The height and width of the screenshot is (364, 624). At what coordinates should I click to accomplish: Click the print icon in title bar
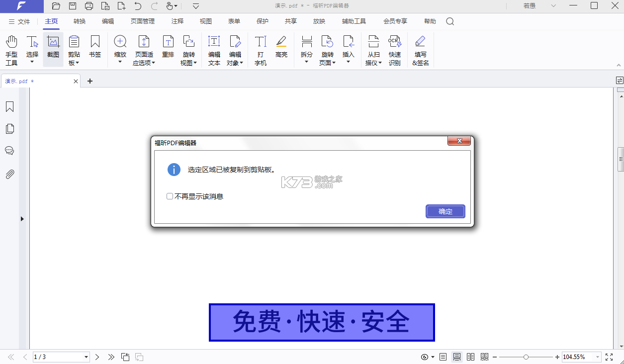[89, 6]
